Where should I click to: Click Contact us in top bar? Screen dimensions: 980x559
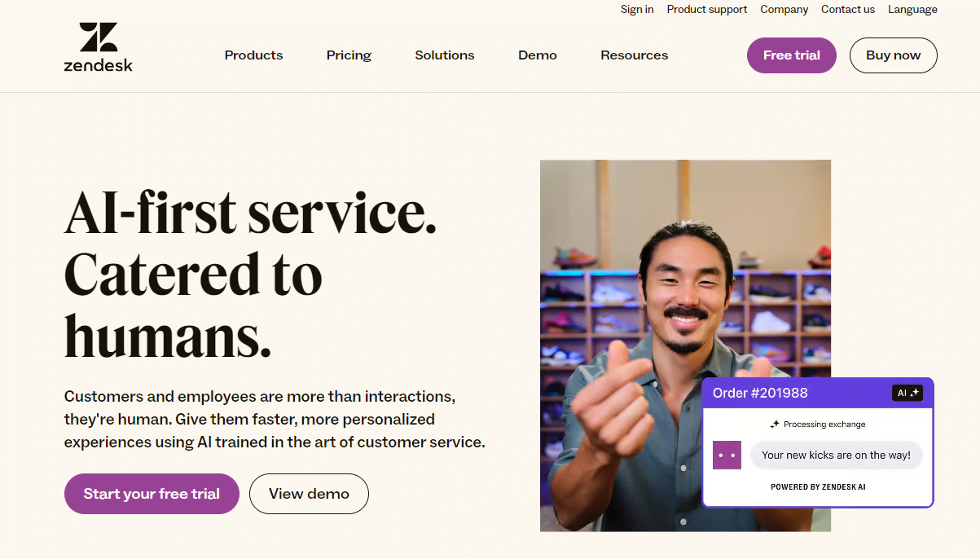click(847, 10)
